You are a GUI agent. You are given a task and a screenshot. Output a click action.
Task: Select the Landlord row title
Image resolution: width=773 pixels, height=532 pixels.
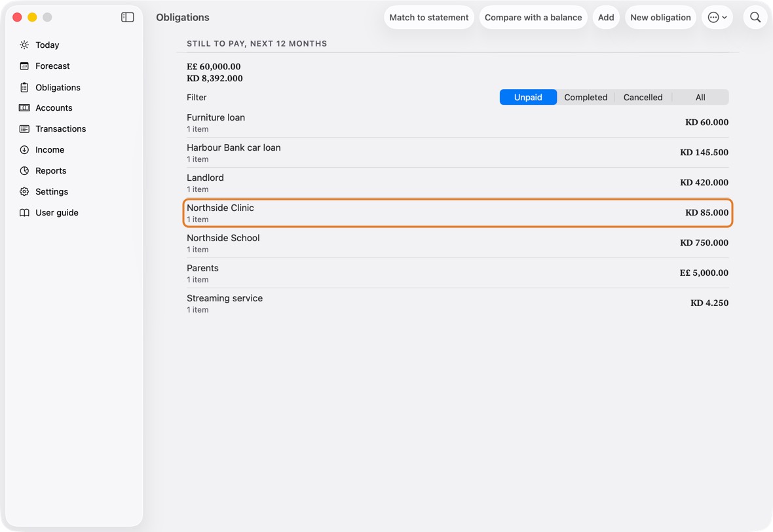click(205, 178)
